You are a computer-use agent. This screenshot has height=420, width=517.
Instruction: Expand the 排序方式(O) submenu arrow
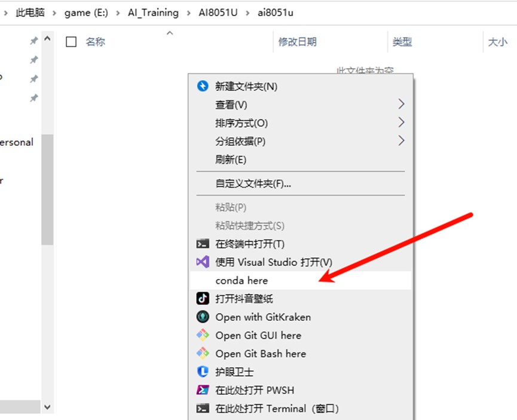click(x=401, y=122)
